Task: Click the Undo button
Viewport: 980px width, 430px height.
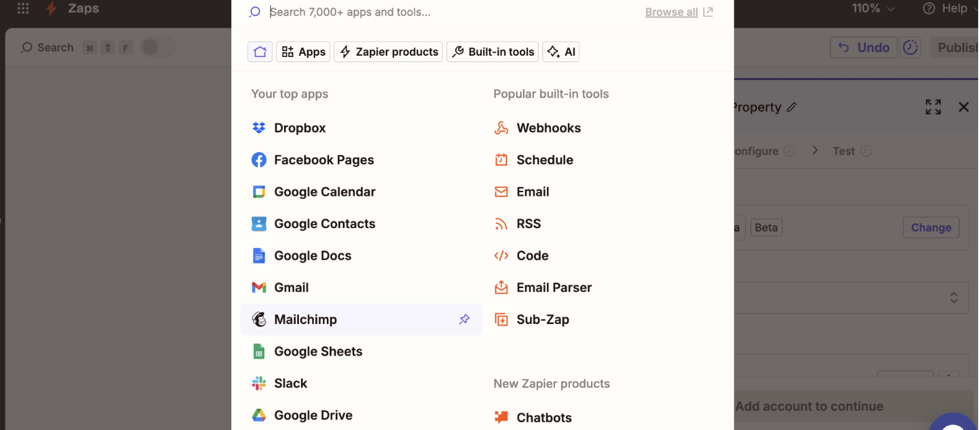Action: click(x=863, y=48)
